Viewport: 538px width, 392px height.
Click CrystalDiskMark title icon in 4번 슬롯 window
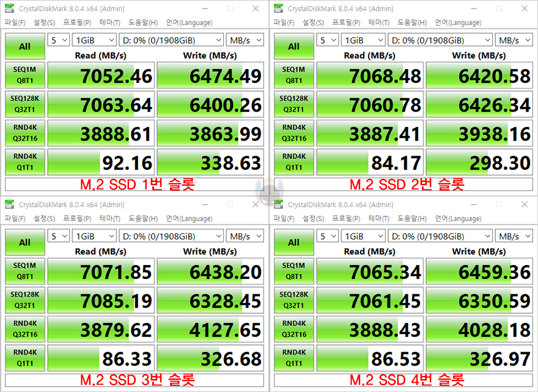coord(279,205)
